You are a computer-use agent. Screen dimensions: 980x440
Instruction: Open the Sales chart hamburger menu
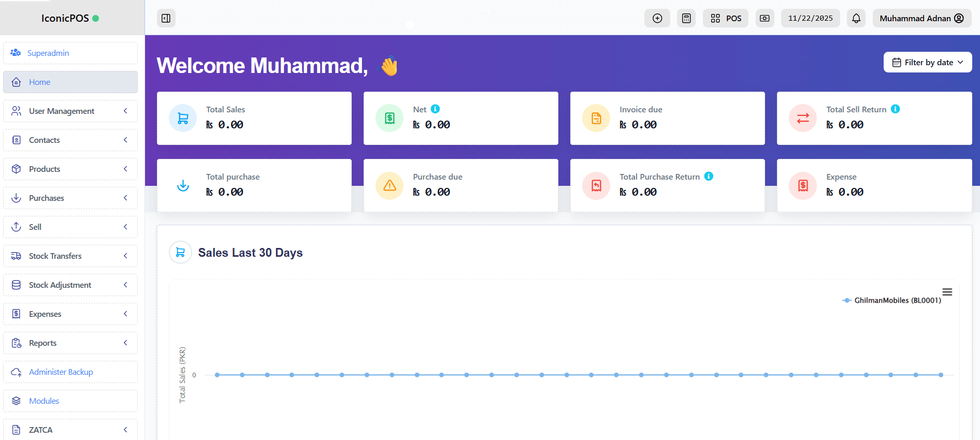point(947,292)
